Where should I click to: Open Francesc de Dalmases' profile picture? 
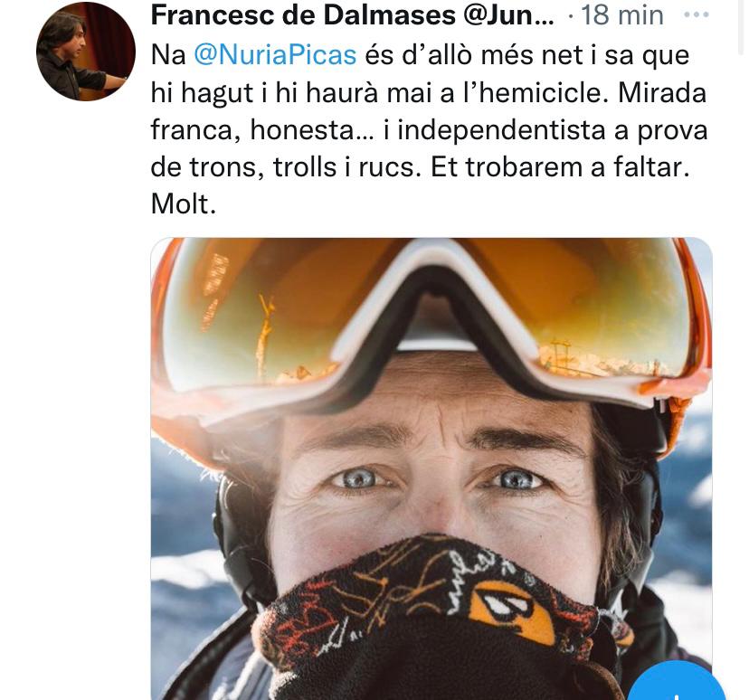[86, 52]
